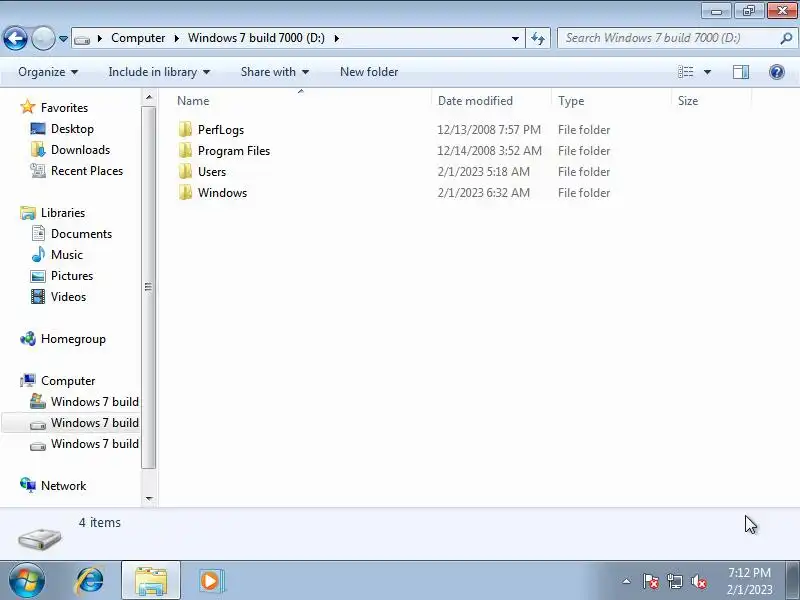
Task: Sort by the Name column
Action: point(301,101)
